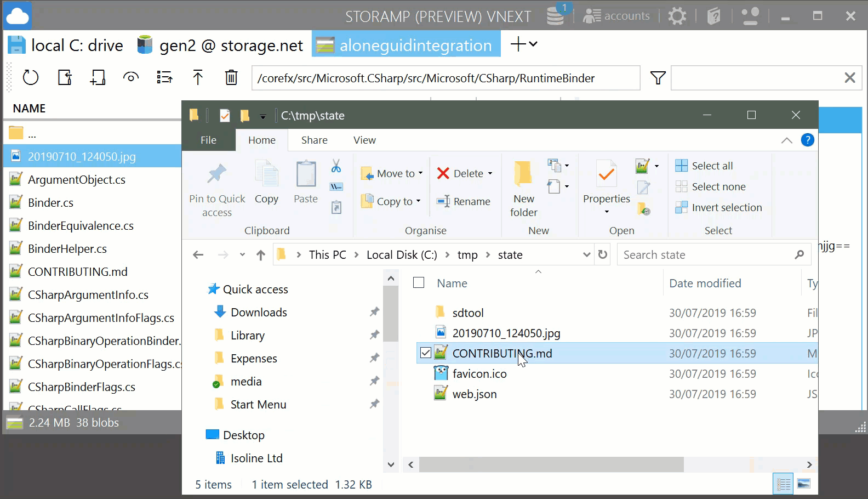Open the Delete dropdown arrow
The width and height of the screenshot is (868, 499).
(x=490, y=173)
